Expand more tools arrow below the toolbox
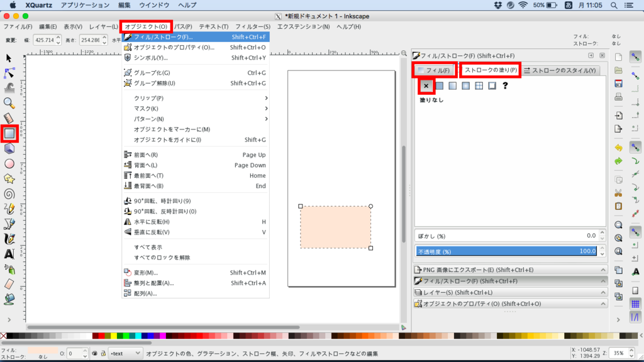 pyautogui.click(x=9, y=320)
